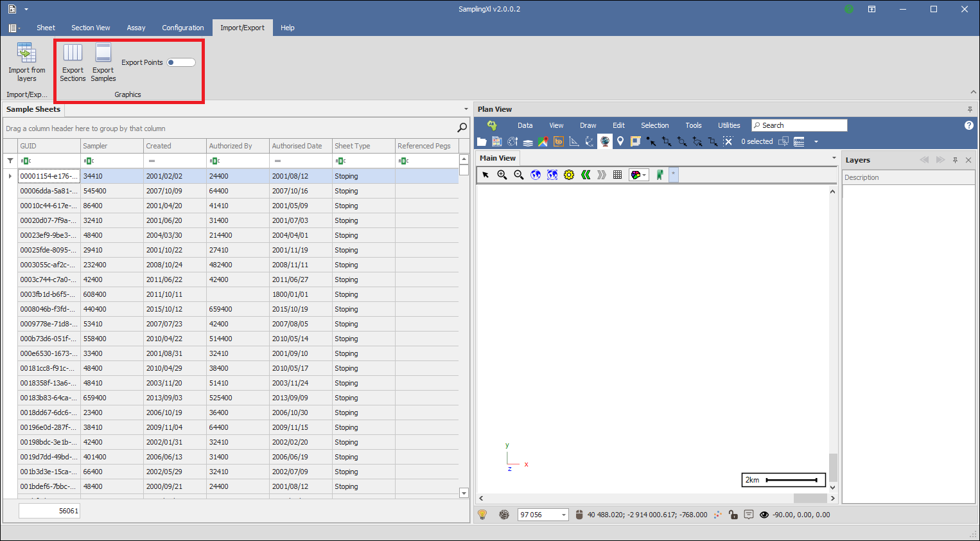This screenshot has width=980, height=541.
Task: Click the zoom in magnifier tool
Action: click(502, 175)
